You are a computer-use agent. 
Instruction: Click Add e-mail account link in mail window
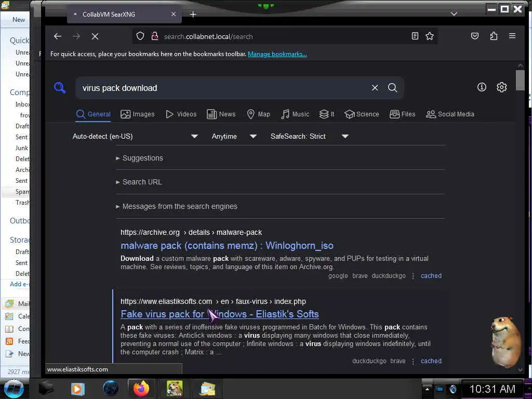point(19,284)
